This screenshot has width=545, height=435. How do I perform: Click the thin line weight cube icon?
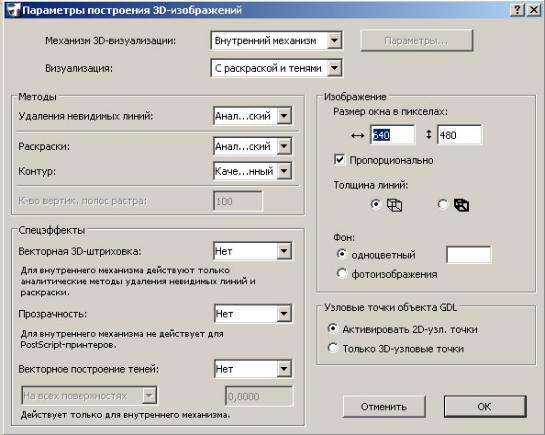click(394, 205)
